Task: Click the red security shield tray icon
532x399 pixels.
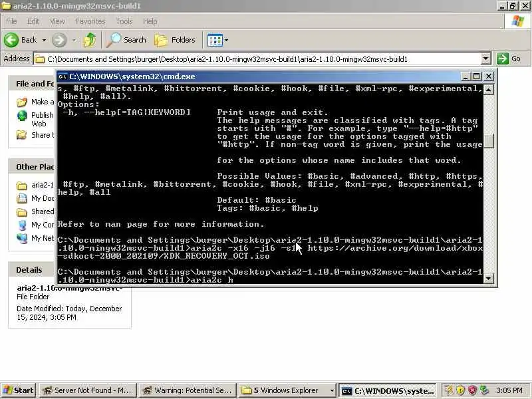Action: tap(472, 390)
